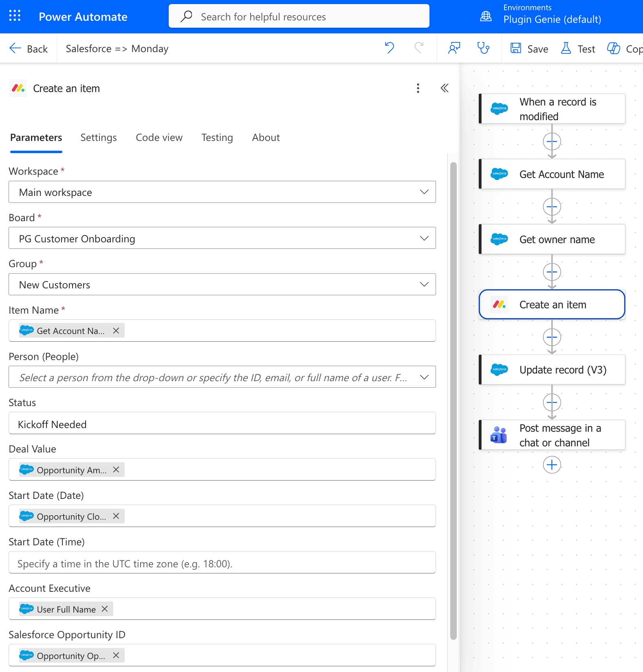Image resolution: width=643 pixels, height=672 pixels.
Task: Click the search for helpful resources box
Action: [x=299, y=16]
